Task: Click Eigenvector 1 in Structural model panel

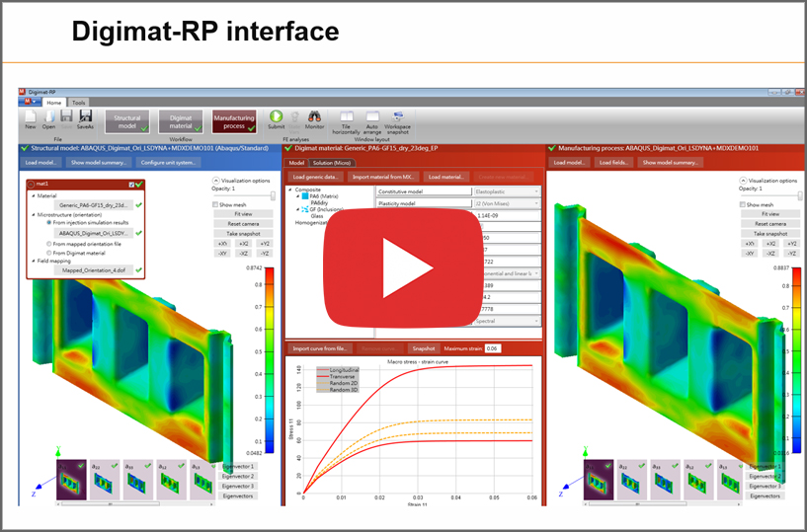Action: (x=238, y=466)
